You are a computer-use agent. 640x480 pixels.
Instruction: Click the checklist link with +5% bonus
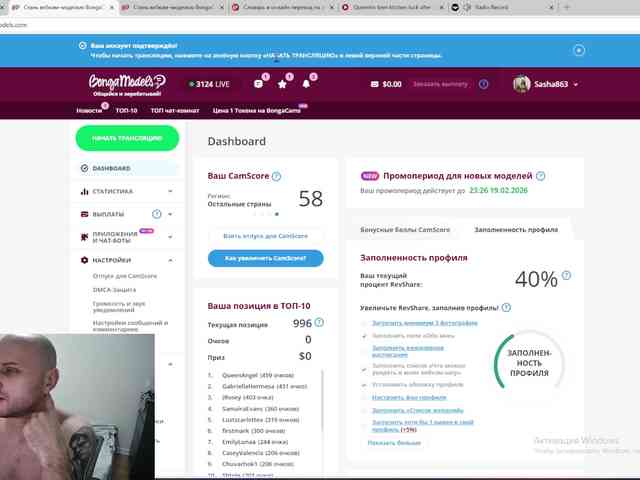pos(422,426)
